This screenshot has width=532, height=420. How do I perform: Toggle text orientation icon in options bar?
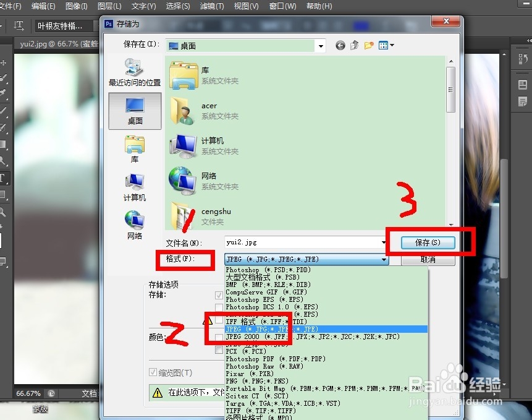click(19, 26)
